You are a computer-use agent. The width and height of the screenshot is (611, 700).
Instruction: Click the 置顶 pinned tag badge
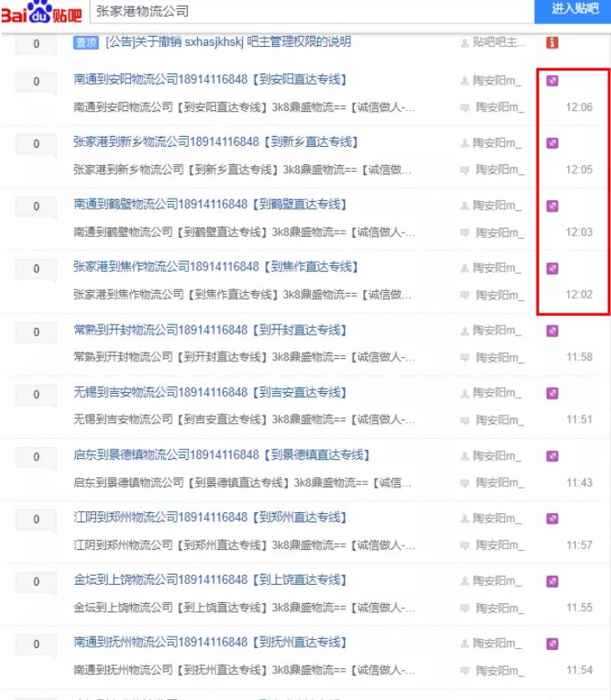tap(86, 43)
